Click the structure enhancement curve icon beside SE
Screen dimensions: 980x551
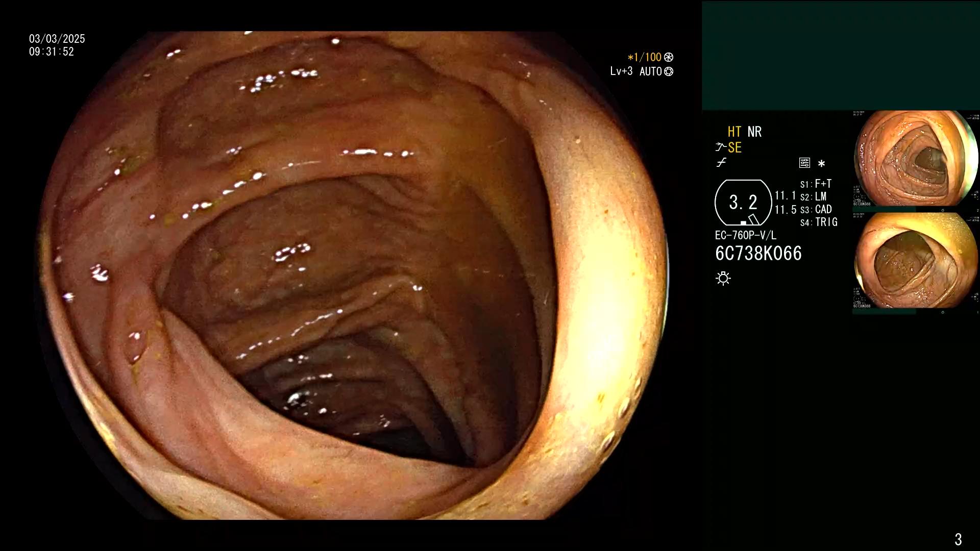coord(721,147)
